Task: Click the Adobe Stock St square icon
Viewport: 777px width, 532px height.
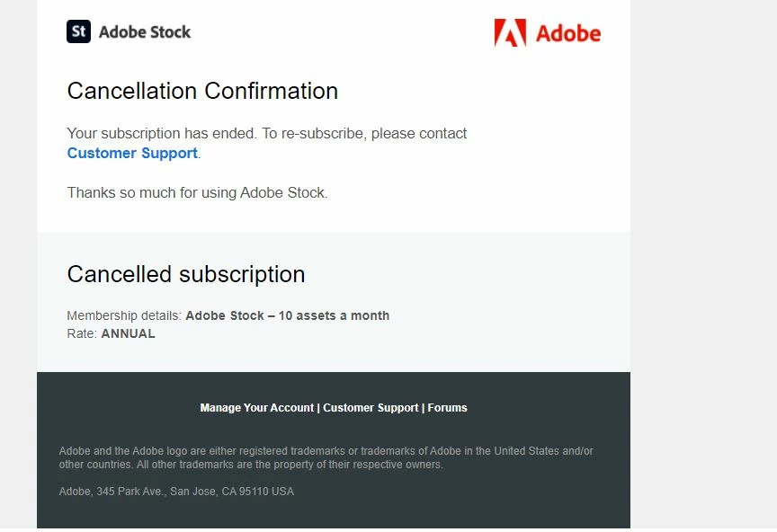Action: tap(78, 31)
